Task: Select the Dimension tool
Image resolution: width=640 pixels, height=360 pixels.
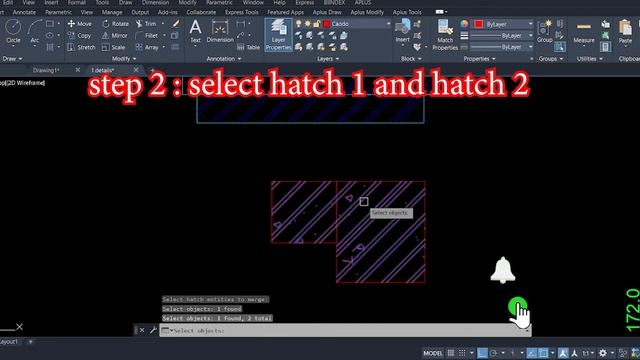Action: point(220,32)
